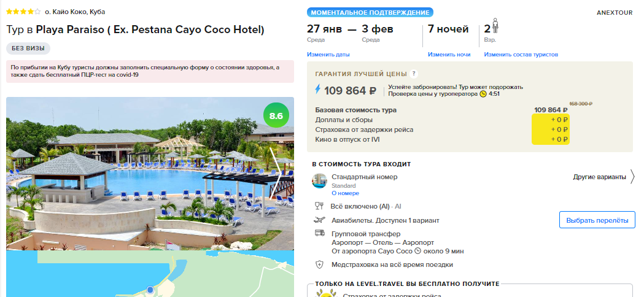Open the О номере link
This screenshot has height=297, width=644.
point(346,193)
